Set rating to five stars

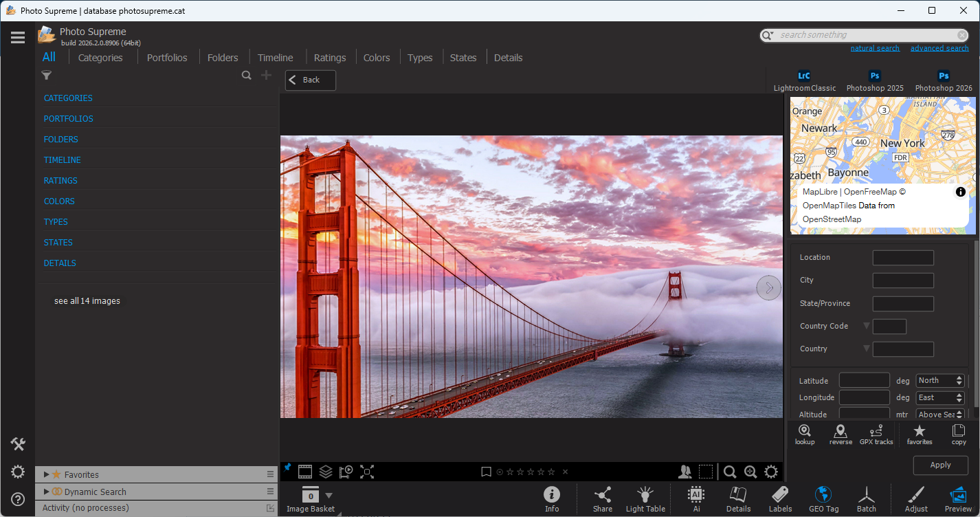pos(550,472)
